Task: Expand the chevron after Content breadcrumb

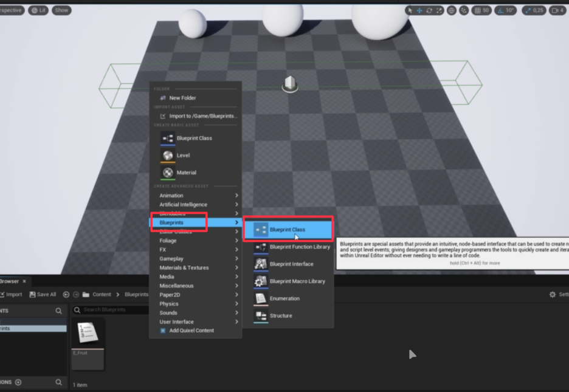Action: [118, 294]
